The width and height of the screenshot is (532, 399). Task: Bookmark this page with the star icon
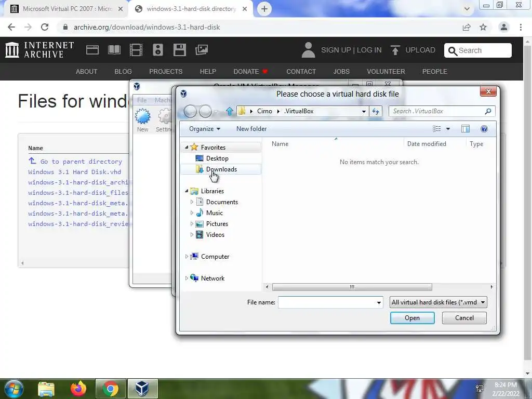tap(483, 27)
